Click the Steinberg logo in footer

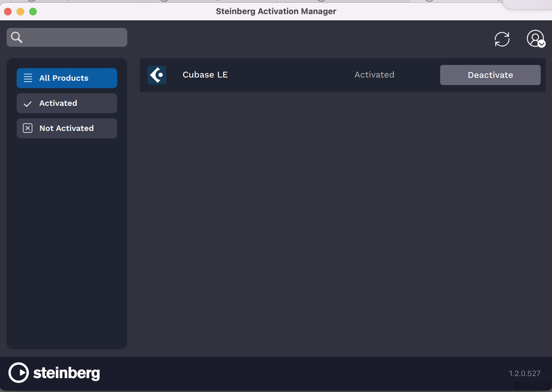[54, 373]
